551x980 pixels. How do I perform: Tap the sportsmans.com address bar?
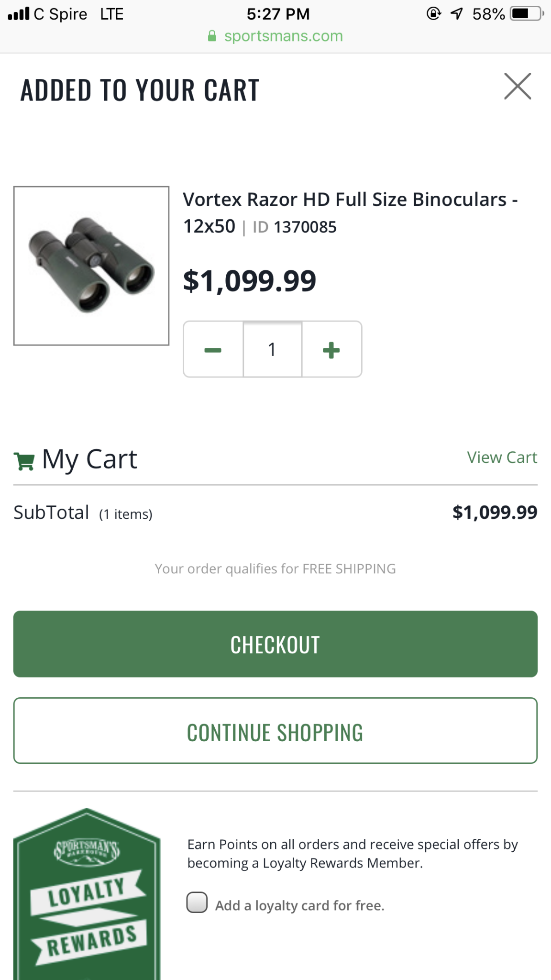pos(283,36)
